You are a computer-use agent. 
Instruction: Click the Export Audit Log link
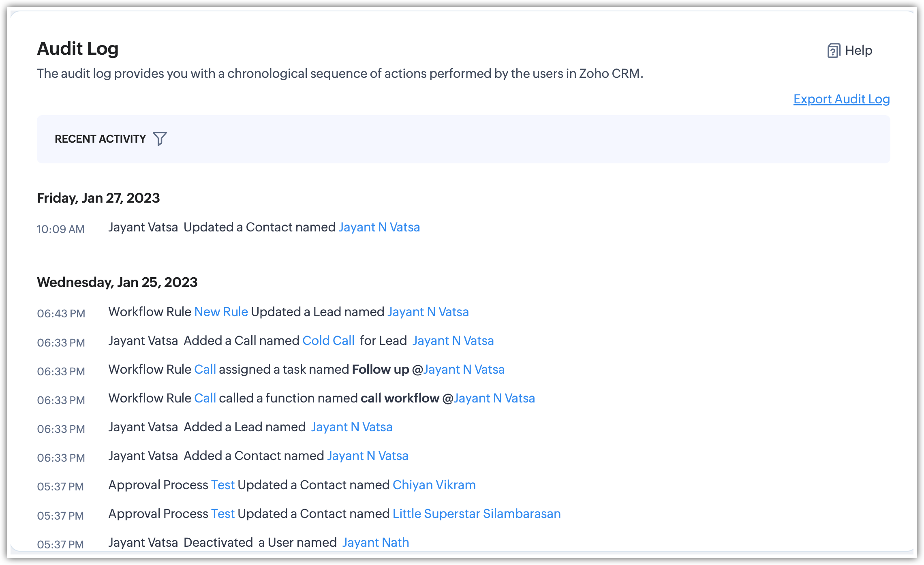click(841, 100)
